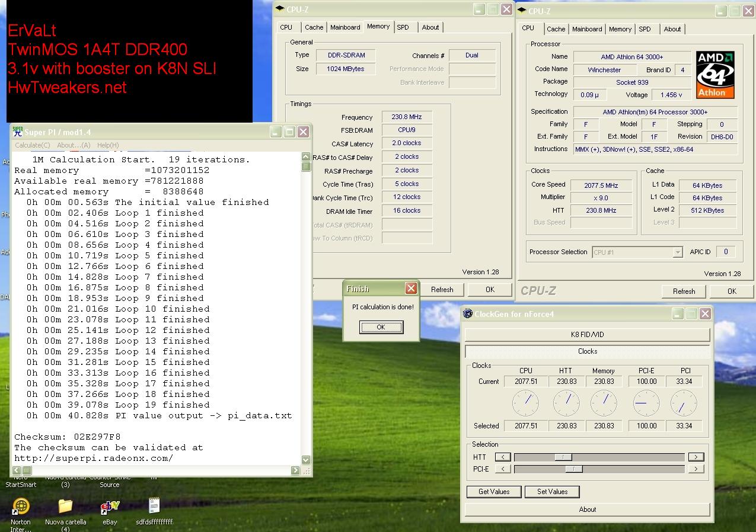The width and height of the screenshot is (756, 532).
Task: Open K8 FID/VID in ClockGen
Action: [587, 335]
